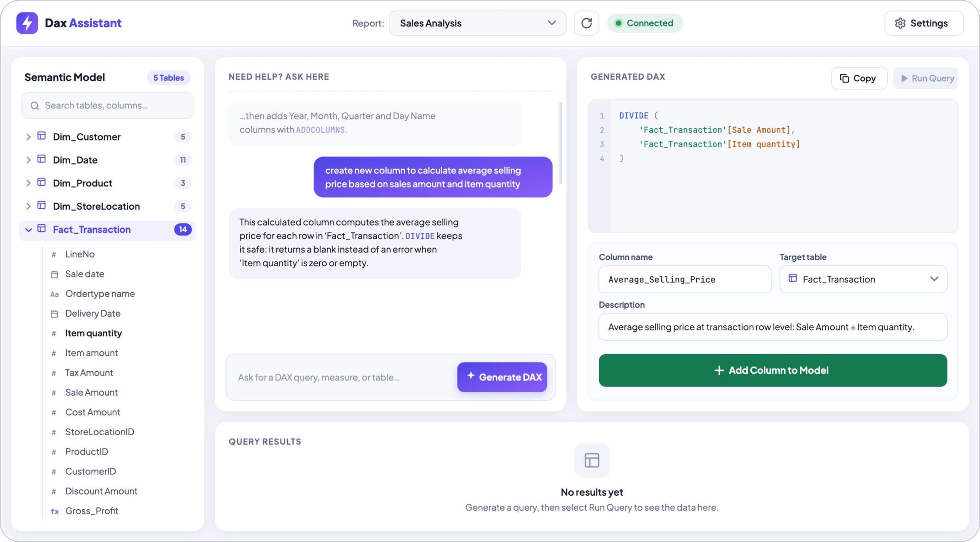Click the green Connected status indicator
Screen dimensions: 980x542
[x=645, y=23]
